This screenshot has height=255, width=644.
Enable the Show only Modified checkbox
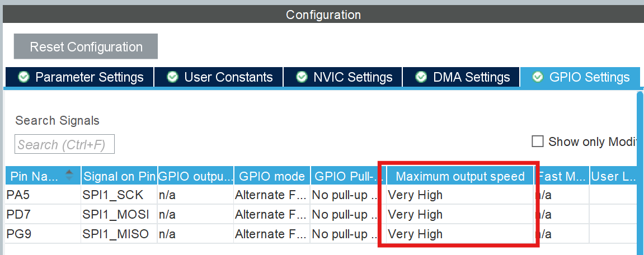tap(538, 141)
